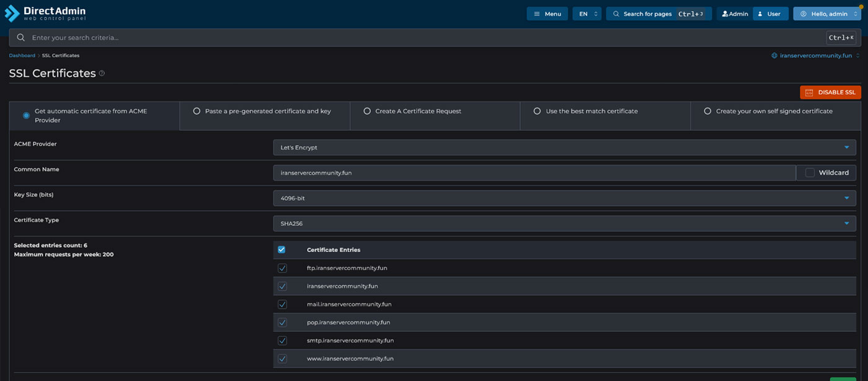Toggle the select-all Certificate Entries checkbox
The height and width of the screenshot is (381, 868).
point(281,250)
